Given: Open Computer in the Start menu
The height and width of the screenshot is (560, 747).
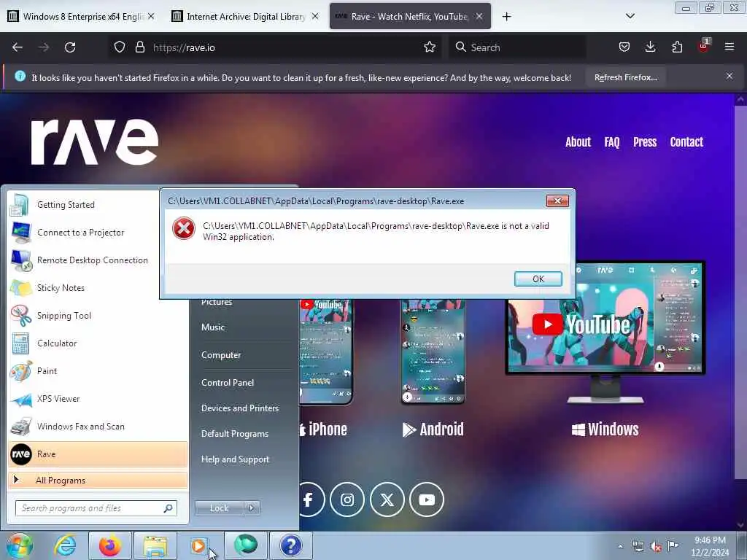Looking at the screenshot, I should pos(221,355).
